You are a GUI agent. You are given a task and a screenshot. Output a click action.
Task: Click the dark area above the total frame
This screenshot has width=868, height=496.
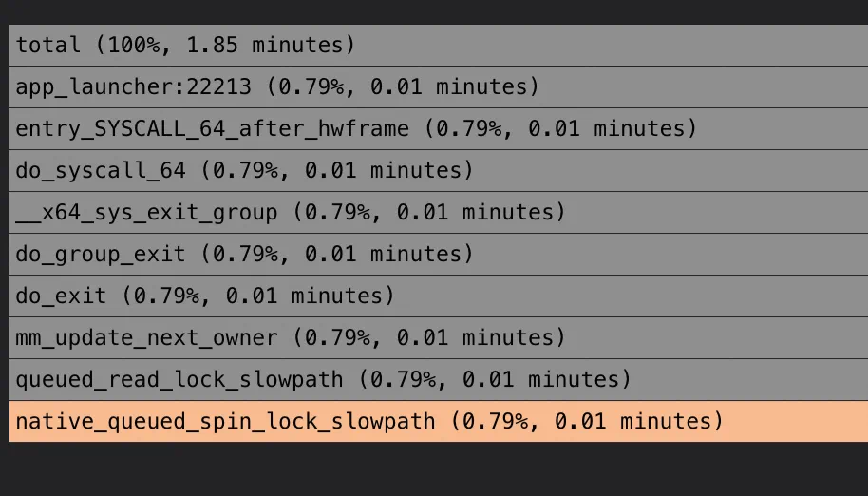pyautogui.click(x=434, y=11)
